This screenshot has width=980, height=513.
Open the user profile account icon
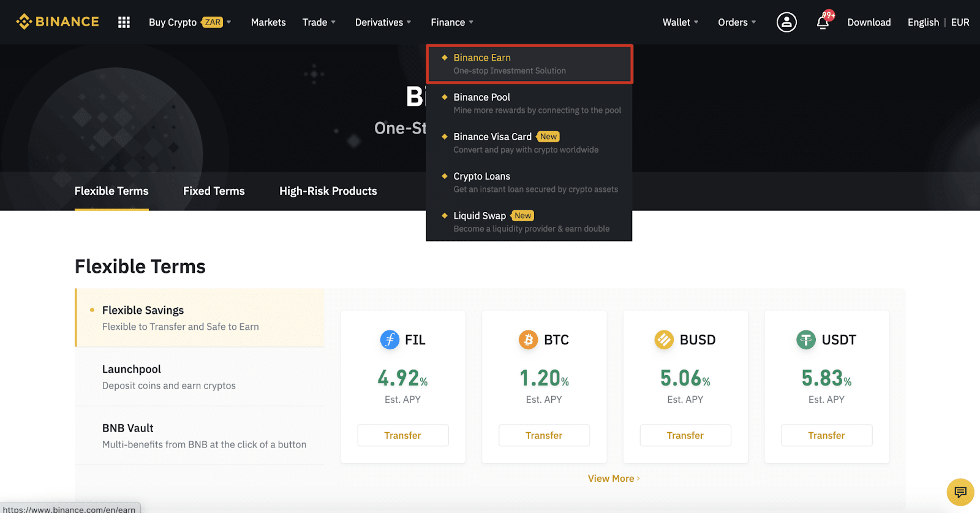coord(786,22)
